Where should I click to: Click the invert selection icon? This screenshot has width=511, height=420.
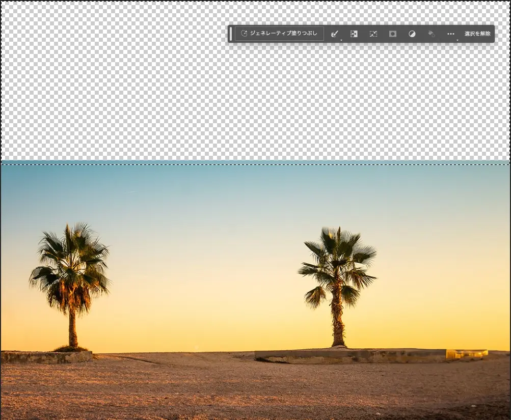(354, 34)
